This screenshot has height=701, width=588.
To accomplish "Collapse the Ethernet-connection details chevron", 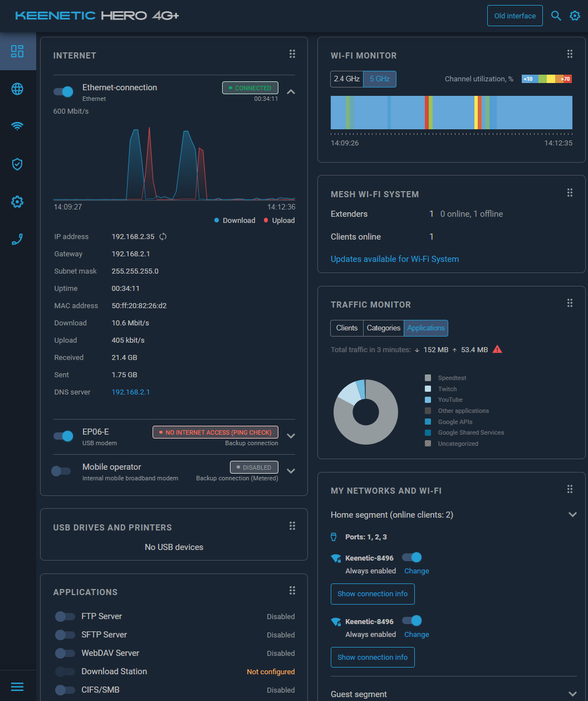I will coord(291,91).
